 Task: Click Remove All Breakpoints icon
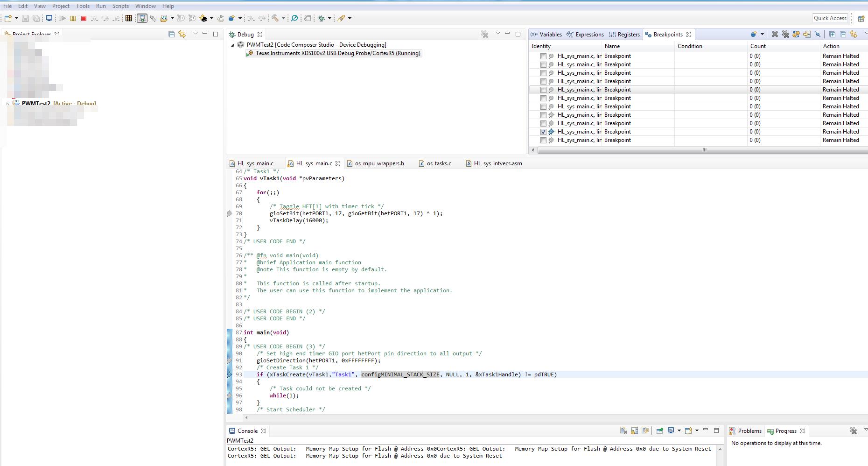coord(785,34)
